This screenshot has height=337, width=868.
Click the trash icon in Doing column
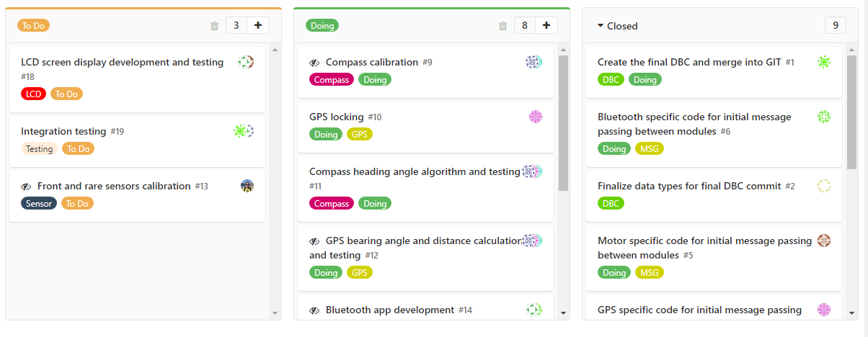[x=502, y=26]
